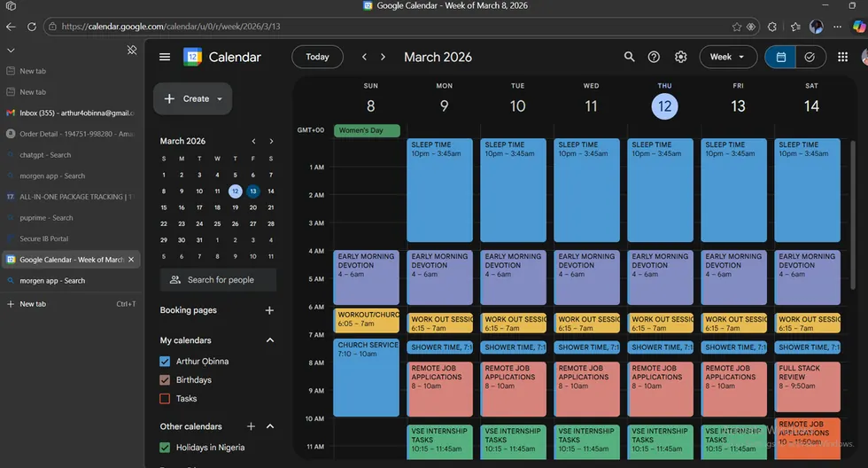
Task: Collapse the vertical tab group chevron
Action: pos(11,51)
